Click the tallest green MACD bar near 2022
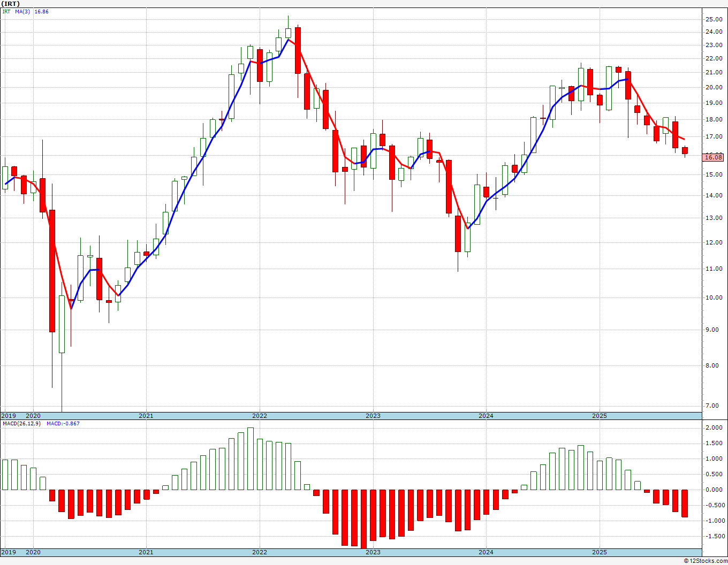The image size is (728, 565). 250,459
